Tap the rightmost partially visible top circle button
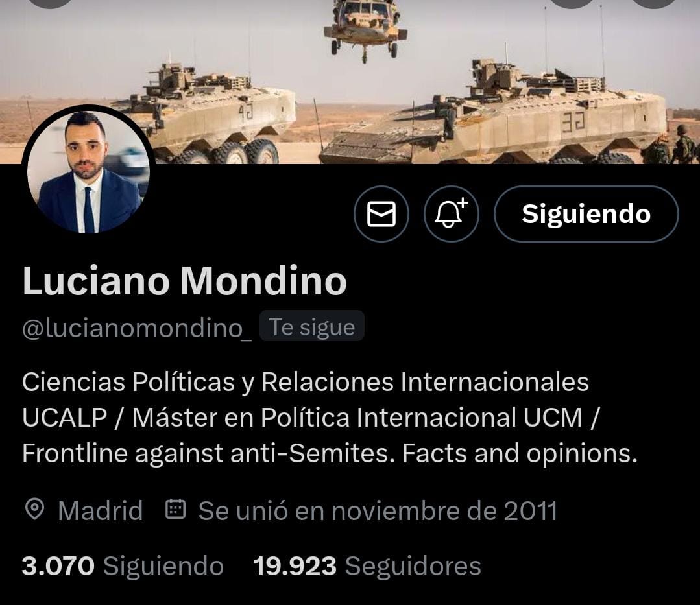Viewport: 700px width, 605px height. (654, 3)
